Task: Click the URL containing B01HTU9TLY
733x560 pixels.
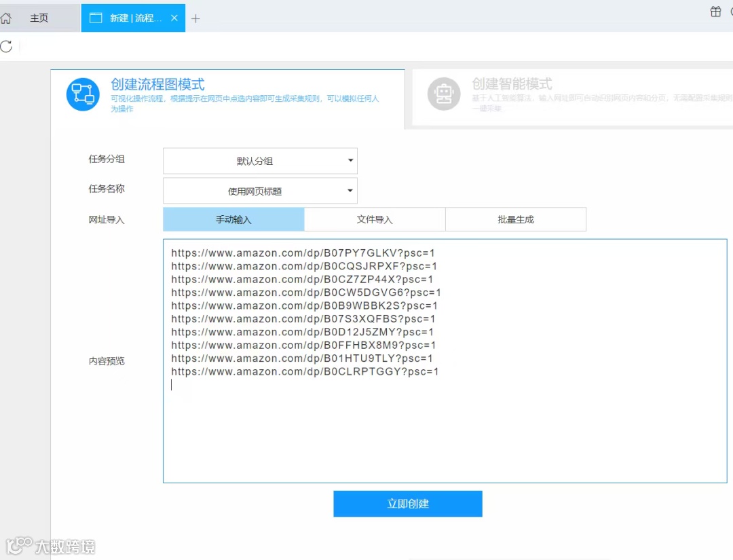Action: [x=302, y=358]
